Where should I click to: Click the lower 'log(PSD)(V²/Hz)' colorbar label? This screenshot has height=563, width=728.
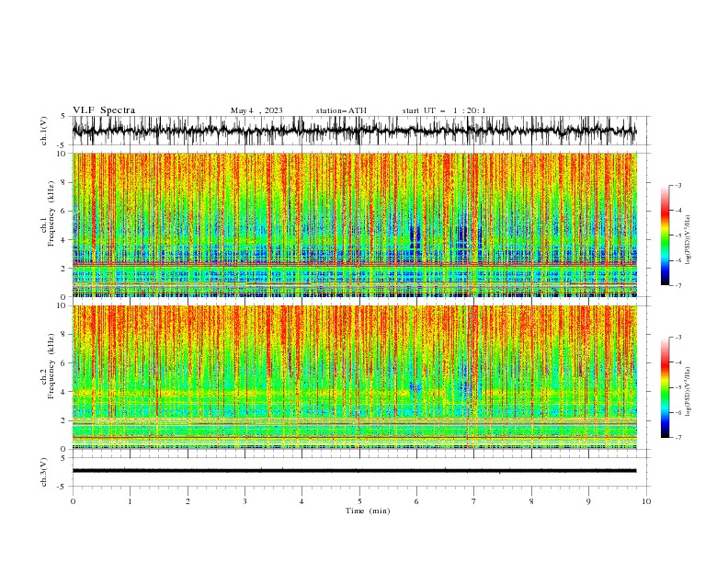pos(688,392)
